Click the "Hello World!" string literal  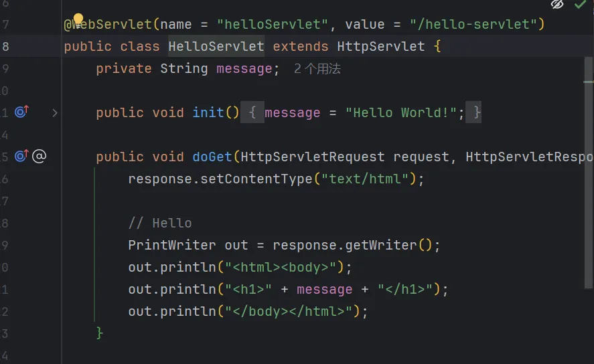tap(401, 112)
